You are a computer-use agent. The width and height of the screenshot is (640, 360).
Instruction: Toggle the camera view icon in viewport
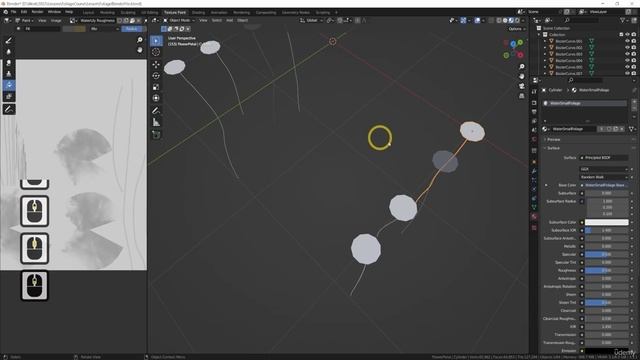(x=522, y=86)
